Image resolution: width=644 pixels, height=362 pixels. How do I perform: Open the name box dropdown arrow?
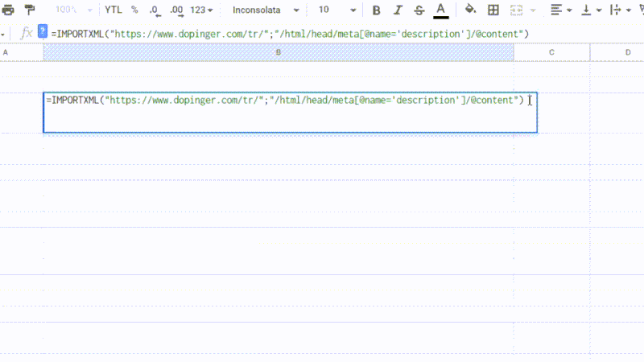click(x=3, y=35)
